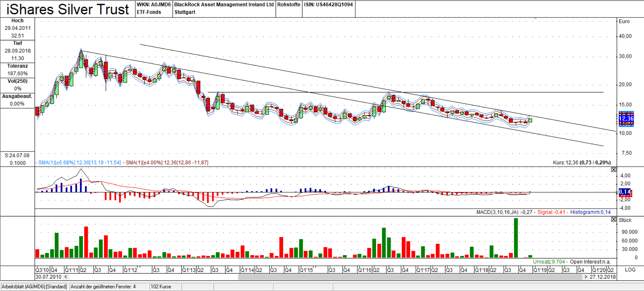Click the green Umsatz:9.704 legend

coord(549,262)
